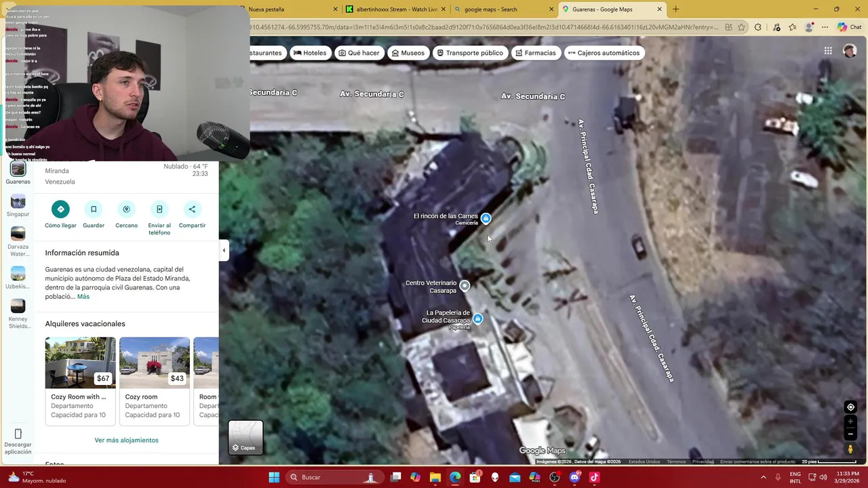Viewport: 868px width, 488px height.
Task: Show hidden system tray icons
Action: 763,477
